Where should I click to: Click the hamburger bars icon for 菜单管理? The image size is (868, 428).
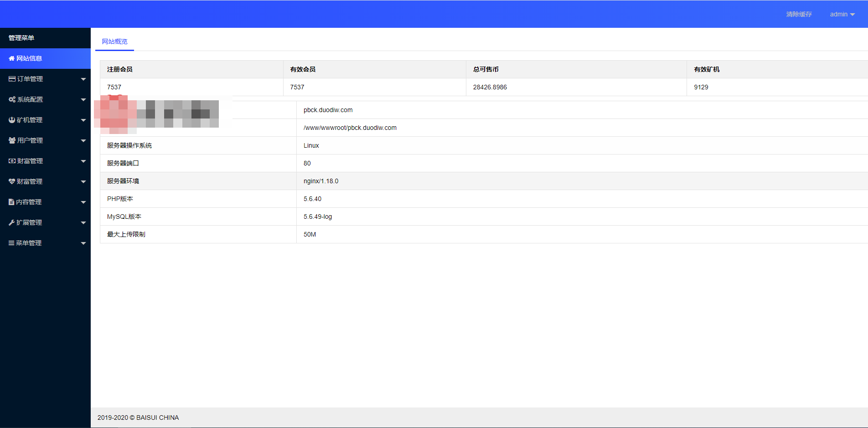click(11, 243)
